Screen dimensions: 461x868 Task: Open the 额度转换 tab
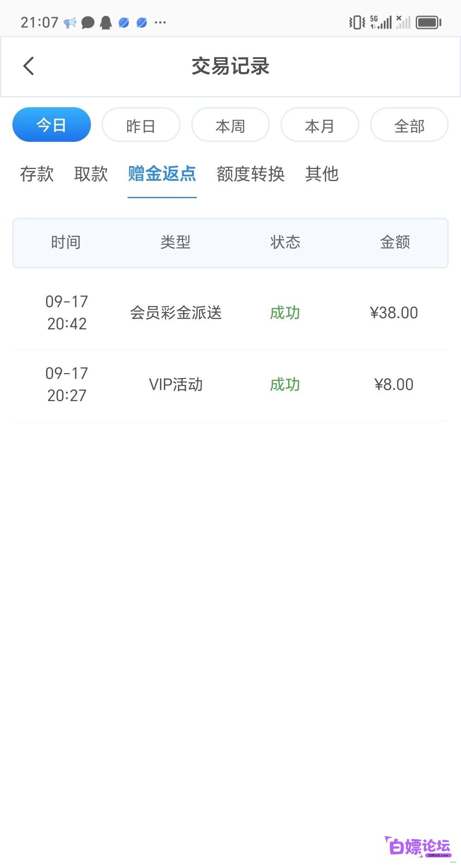coord(251,174)
